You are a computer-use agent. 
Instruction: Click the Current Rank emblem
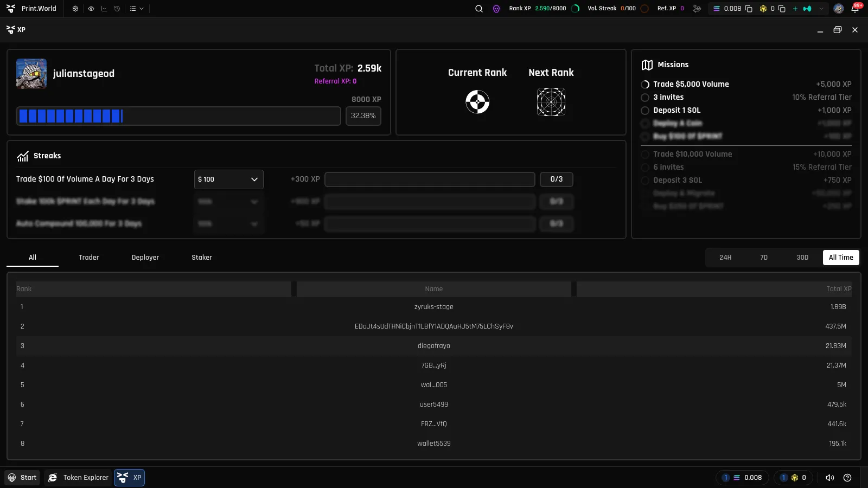pyautogui.click(x=477, y=102)
